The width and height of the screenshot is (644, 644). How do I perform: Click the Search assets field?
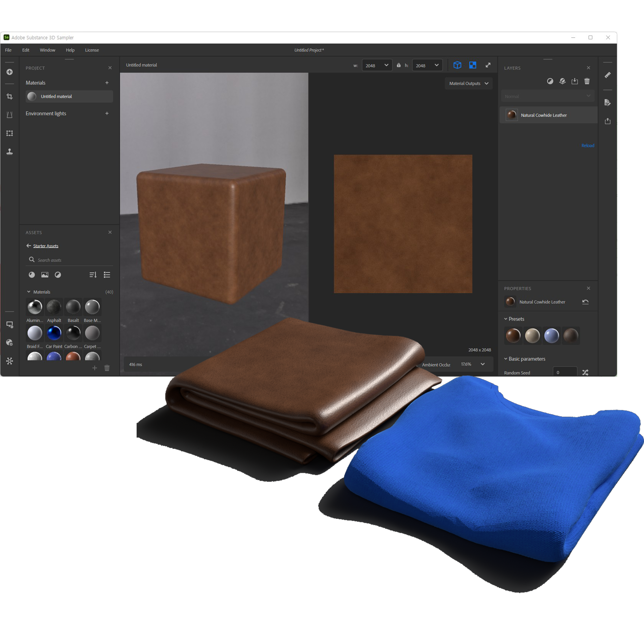point(69,260)
